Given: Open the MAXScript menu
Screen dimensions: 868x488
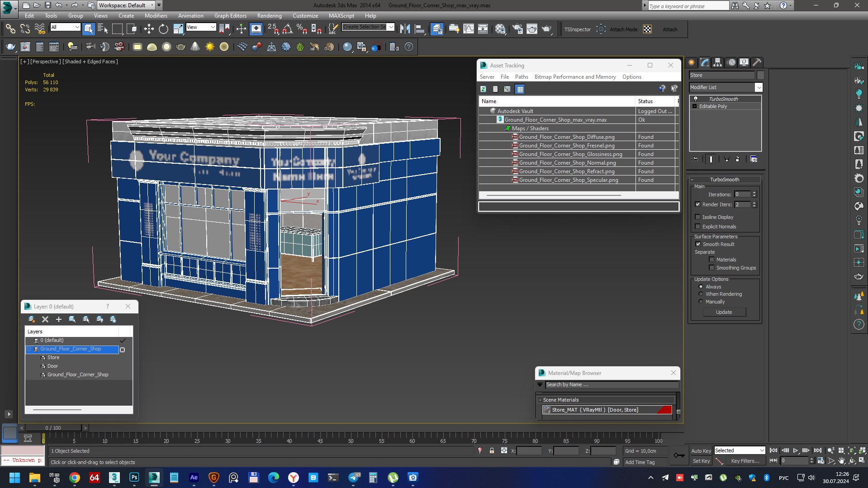Looking at the screenshot, I should [341, 15].
